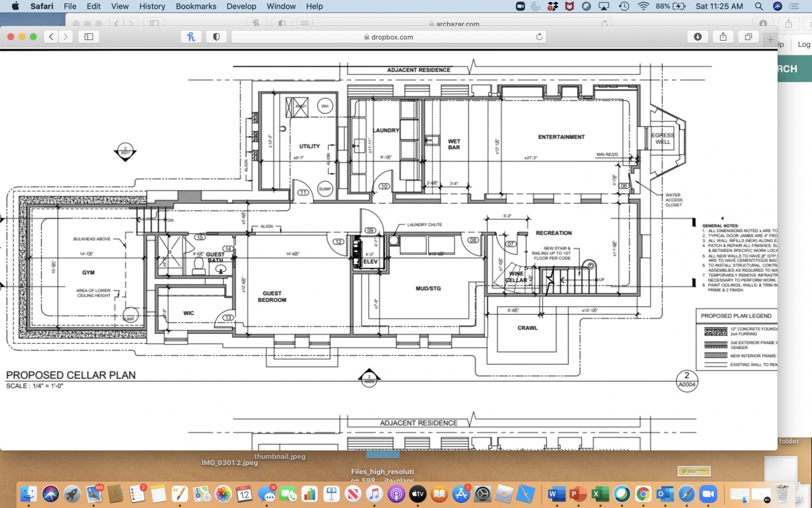
Task: Show all tabs with the tab overview icon
Action: tap(748, 36)
